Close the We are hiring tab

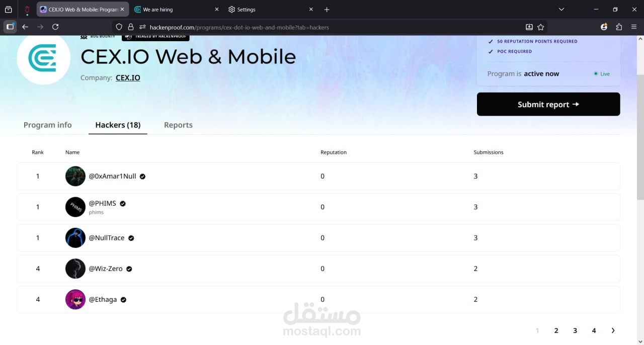[x=217, y=10]
